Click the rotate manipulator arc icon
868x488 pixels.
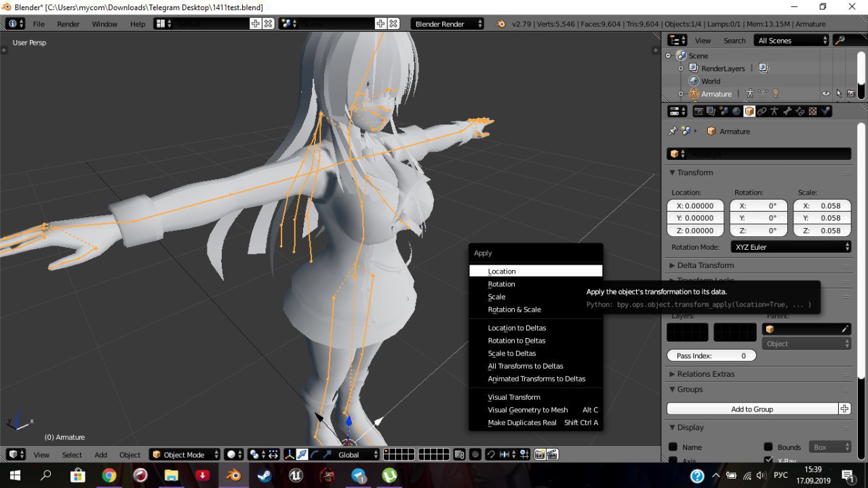click(314, 454)
